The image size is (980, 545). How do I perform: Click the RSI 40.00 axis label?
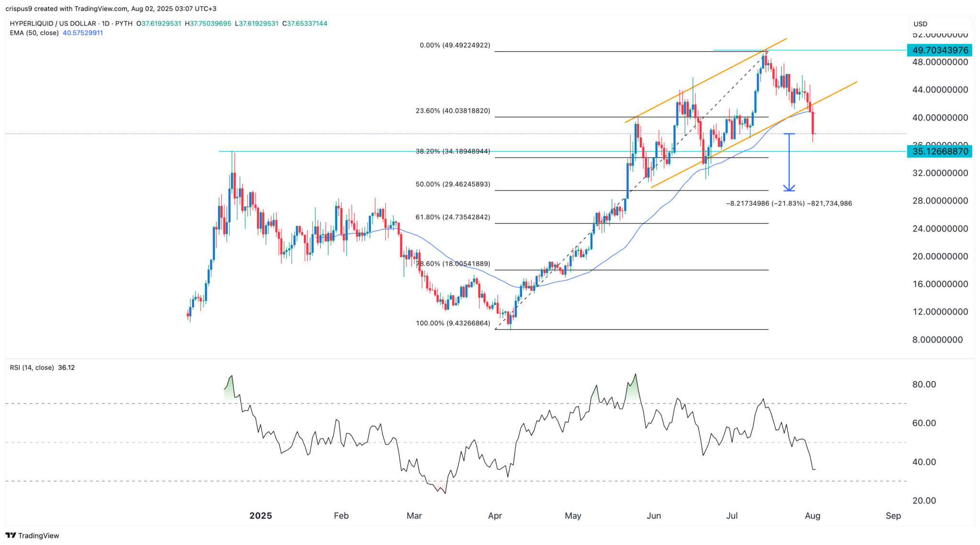click(x=924, y=462)
